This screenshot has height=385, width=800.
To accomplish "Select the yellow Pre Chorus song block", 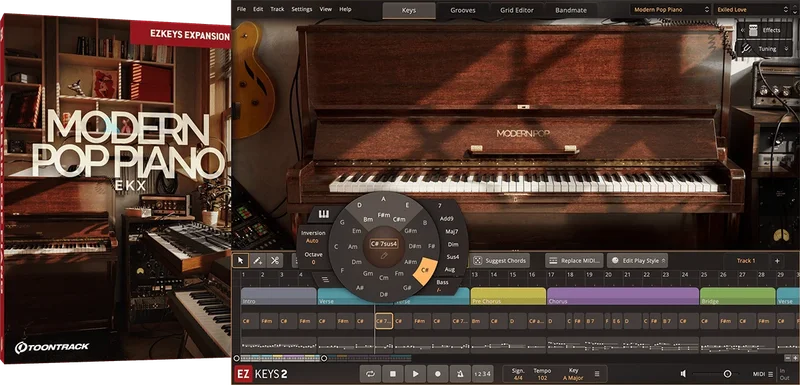I will click(x=508, y=296).
